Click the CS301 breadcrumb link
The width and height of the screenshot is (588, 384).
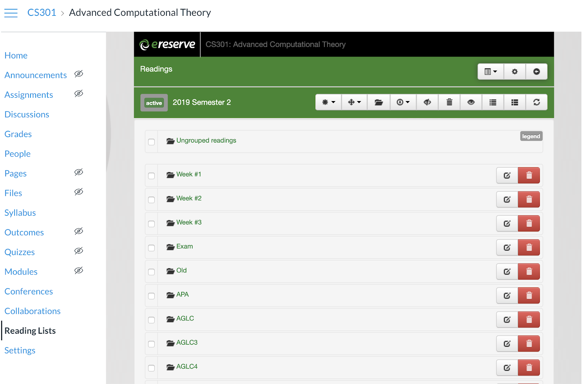42,12
